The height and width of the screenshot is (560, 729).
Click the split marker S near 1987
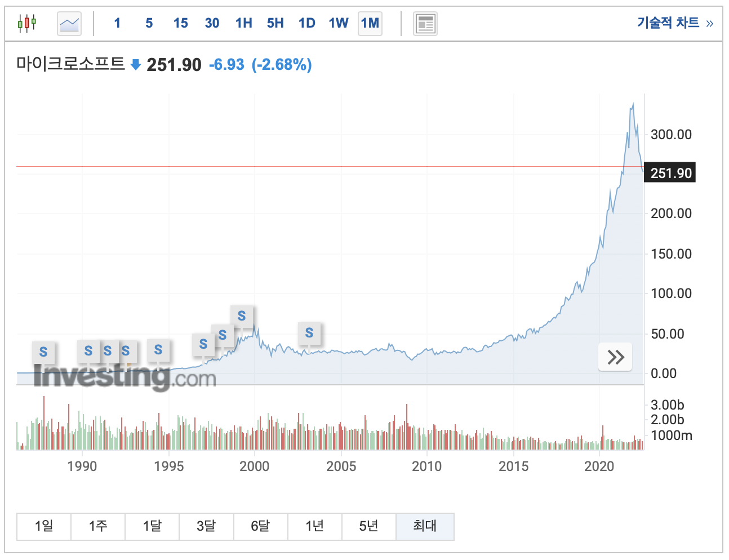click(43, 352)
